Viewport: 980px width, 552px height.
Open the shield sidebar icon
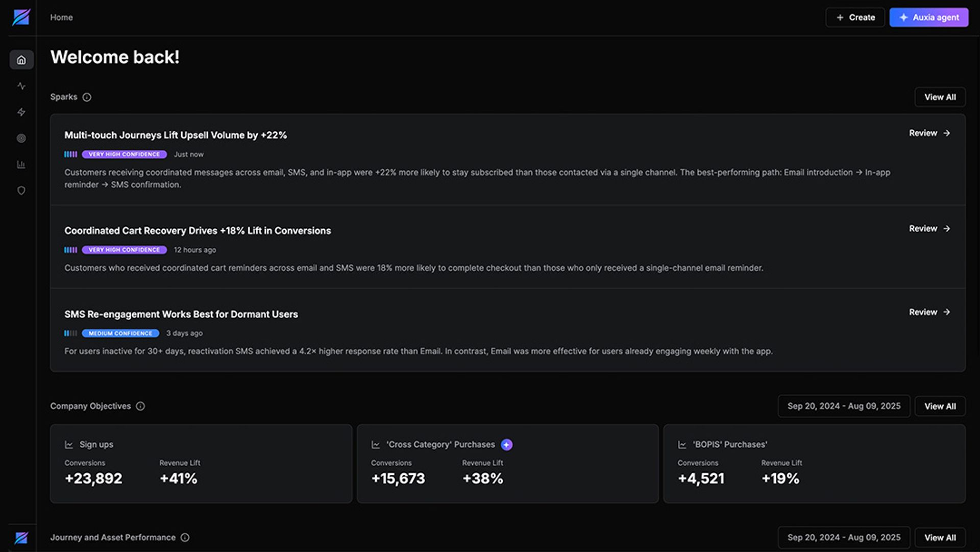click(x=21, y=190)
